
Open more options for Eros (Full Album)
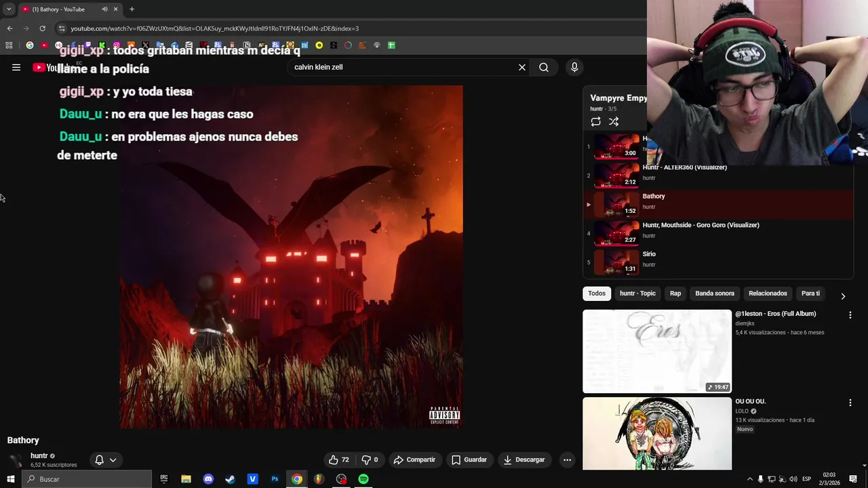(x=850, y=315)
